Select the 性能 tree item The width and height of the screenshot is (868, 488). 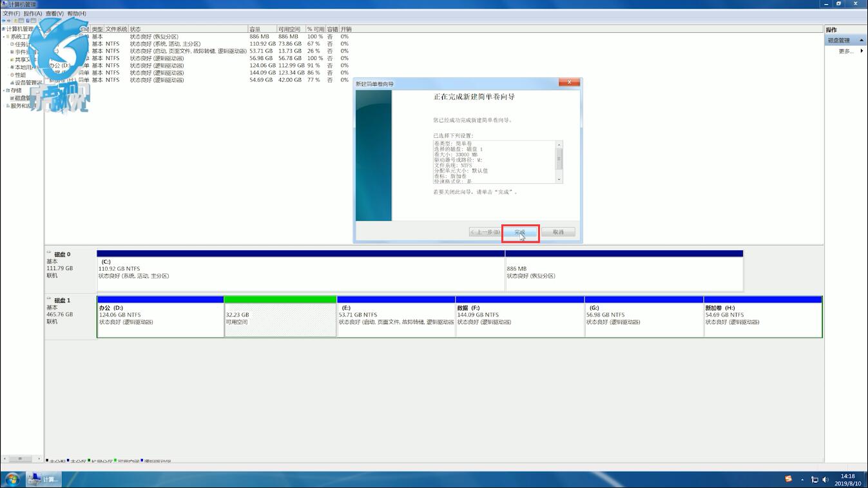click(x=21, y=75)
